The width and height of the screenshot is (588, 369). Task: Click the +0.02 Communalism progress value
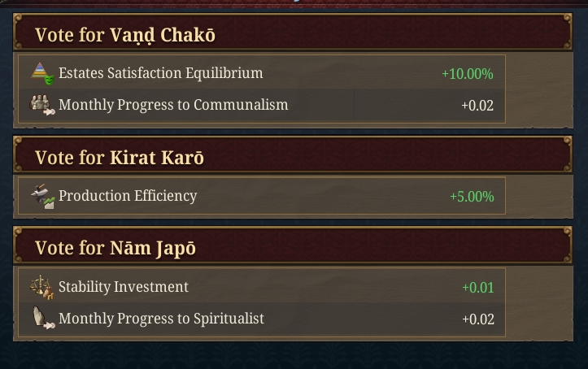[477, 106]
